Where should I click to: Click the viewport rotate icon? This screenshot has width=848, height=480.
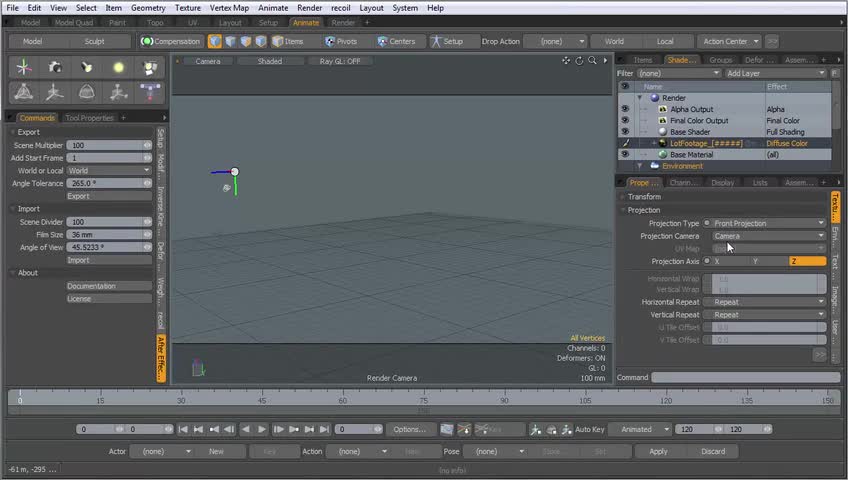(x=579, y=61)
